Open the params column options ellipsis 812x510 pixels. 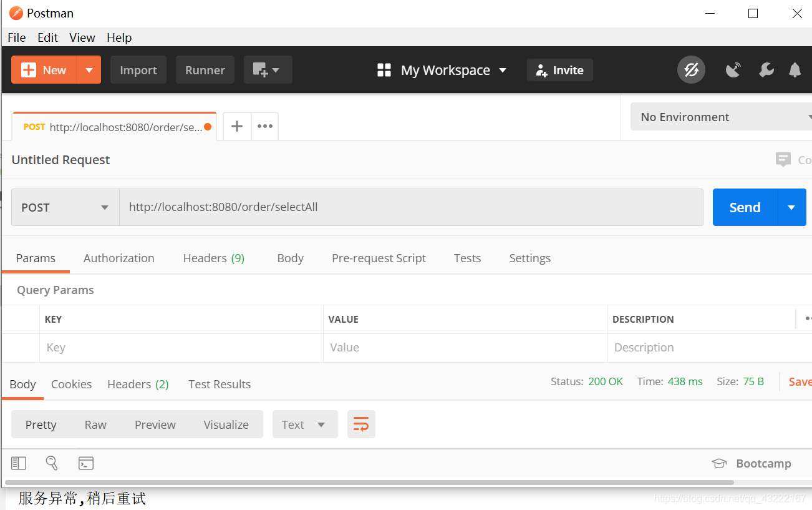pos(807,319)
